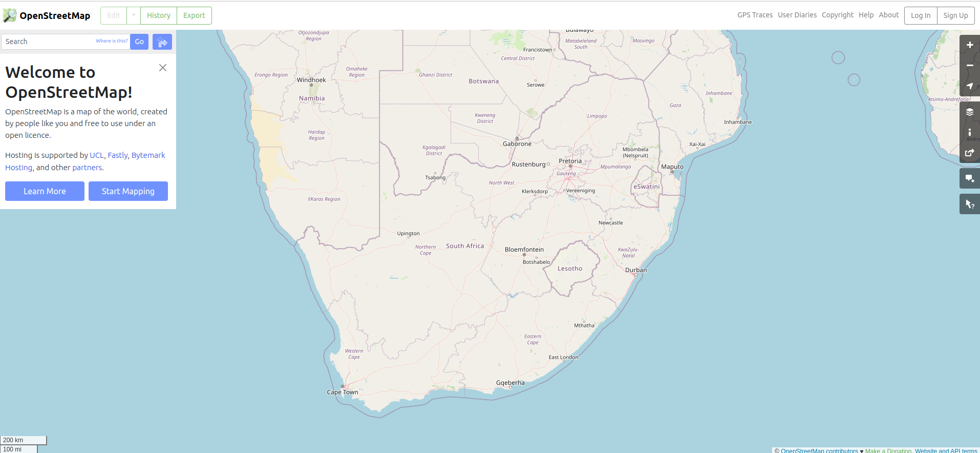Screen dimensions: 980x453
Task: Open the GPS Traces link
Action: [x=755, y=15]
